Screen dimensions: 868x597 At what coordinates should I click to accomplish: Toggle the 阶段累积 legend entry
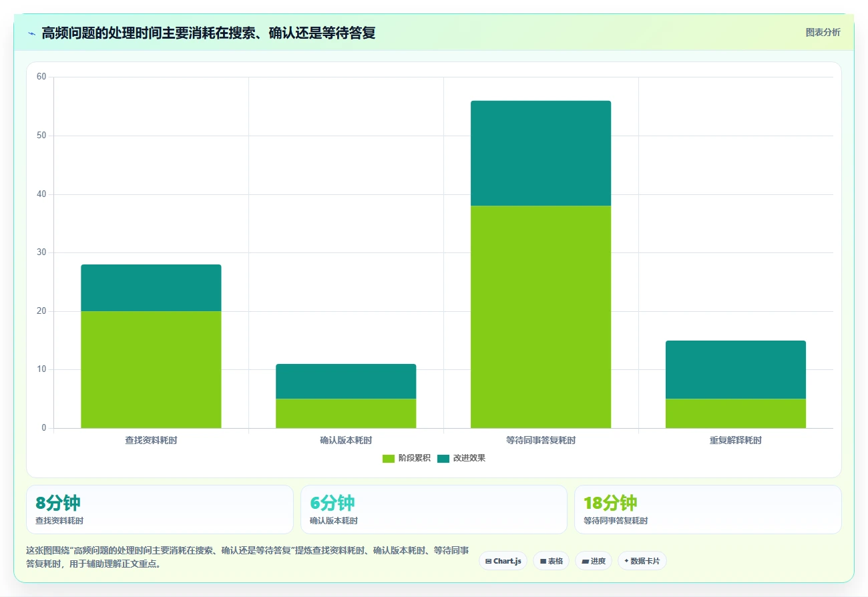(406, 458)
